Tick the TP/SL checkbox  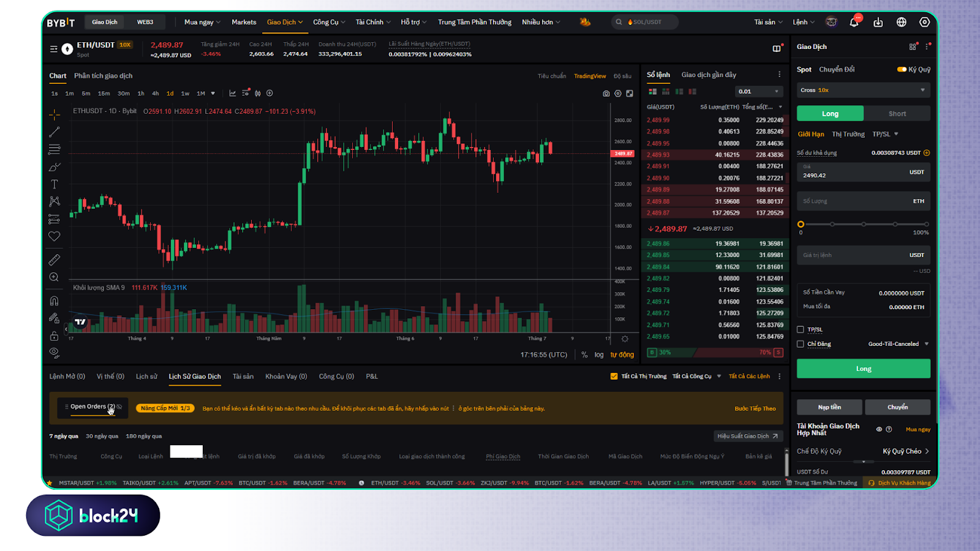click(800, 329)
